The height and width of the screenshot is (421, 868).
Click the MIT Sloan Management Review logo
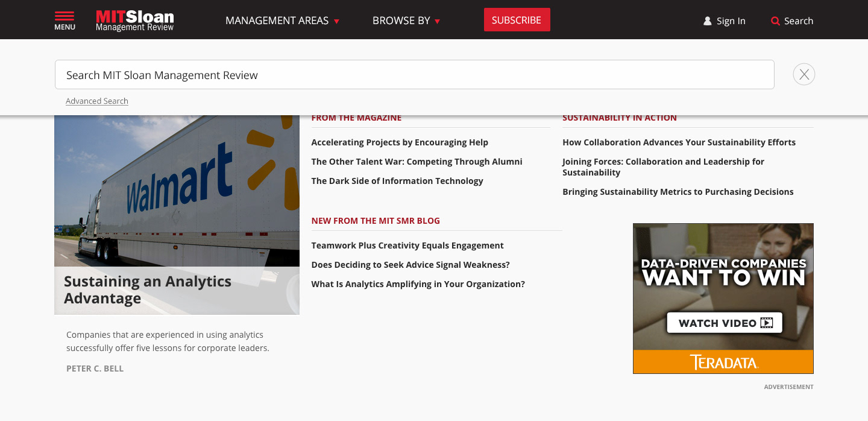point(134,21)
